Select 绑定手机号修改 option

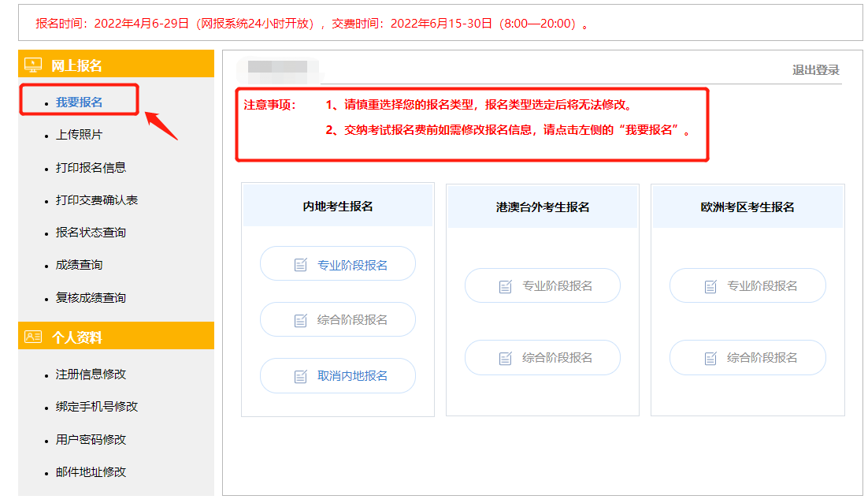[96, 407]
